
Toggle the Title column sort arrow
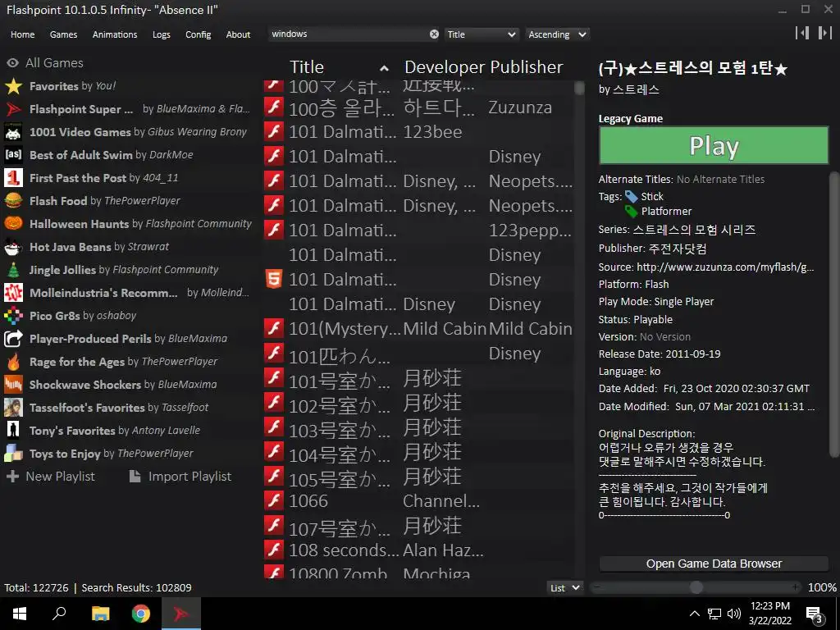click(384, 68)
